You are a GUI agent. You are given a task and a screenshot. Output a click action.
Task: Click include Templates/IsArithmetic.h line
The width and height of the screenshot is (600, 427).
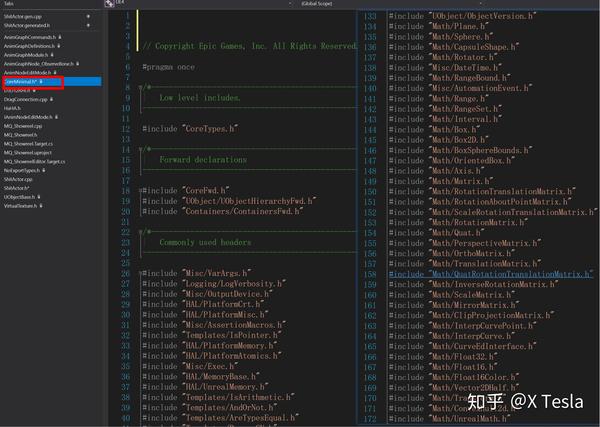click(x=218, y=397)
